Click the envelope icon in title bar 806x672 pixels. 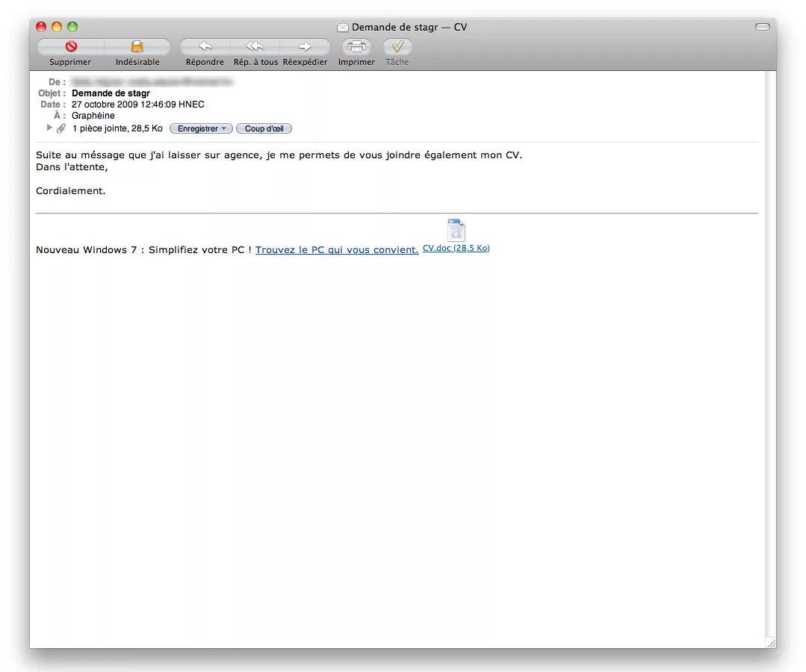[x=343, y=28]
